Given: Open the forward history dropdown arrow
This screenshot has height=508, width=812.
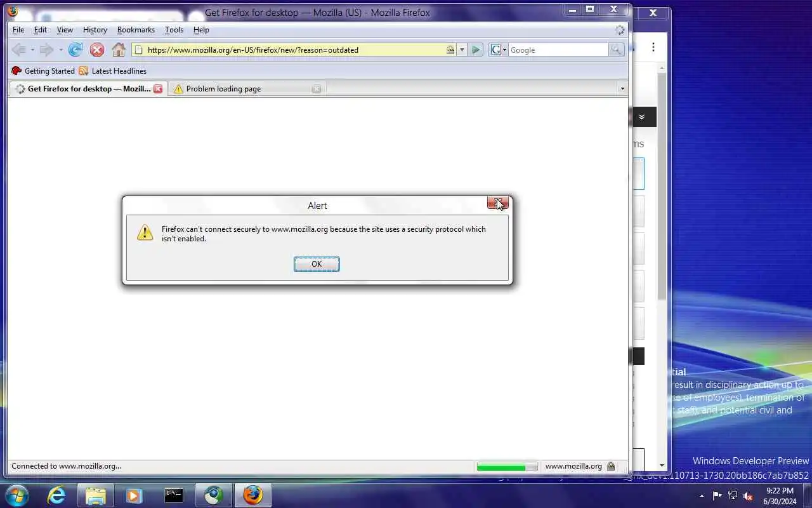Looking at the screenshot, I should (x=60, y=50).
